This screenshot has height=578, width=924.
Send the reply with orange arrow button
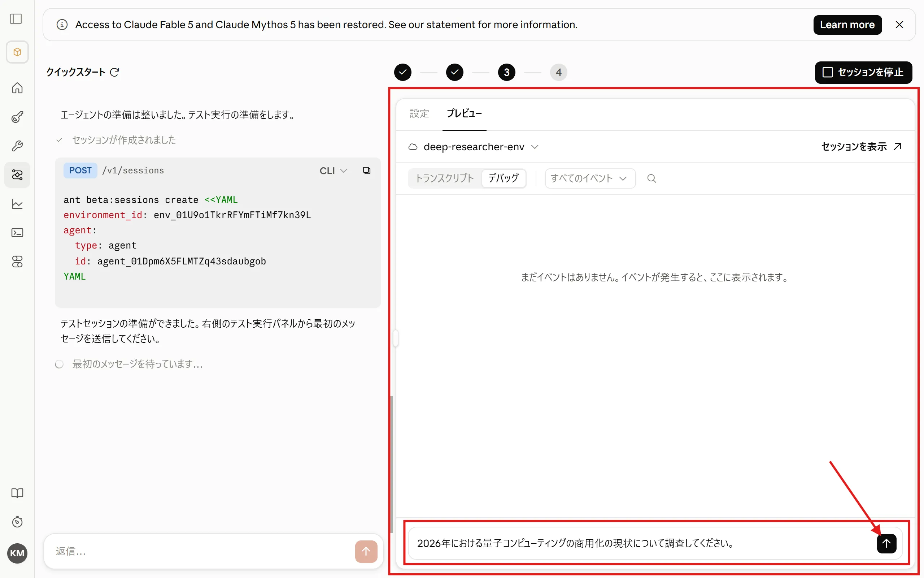pos(366,551)
